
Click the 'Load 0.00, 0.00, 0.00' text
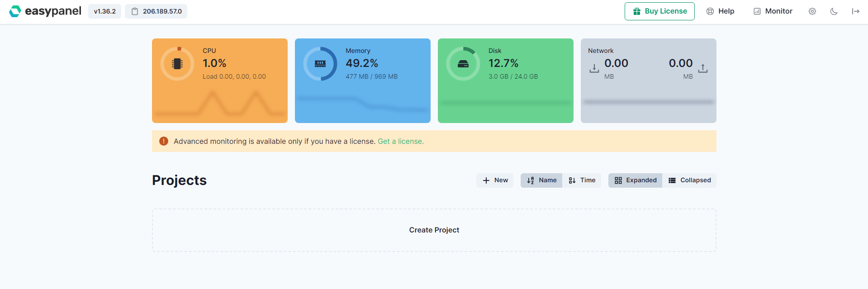pyautogui.click(x=234, y=76)
